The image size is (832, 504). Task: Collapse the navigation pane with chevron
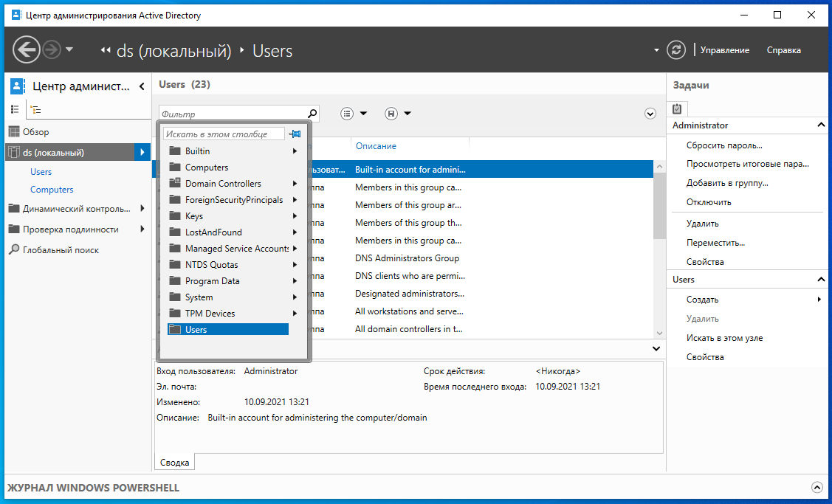pos(142,86)
